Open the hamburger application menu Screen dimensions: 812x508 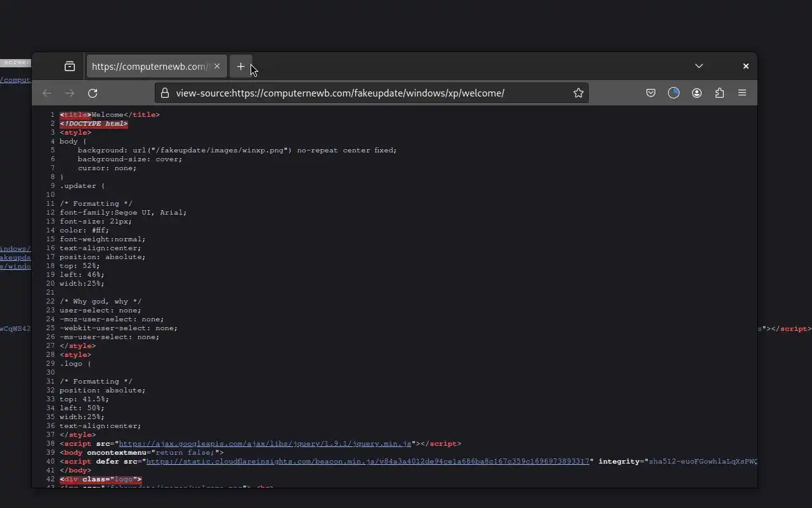pos(742,93)
